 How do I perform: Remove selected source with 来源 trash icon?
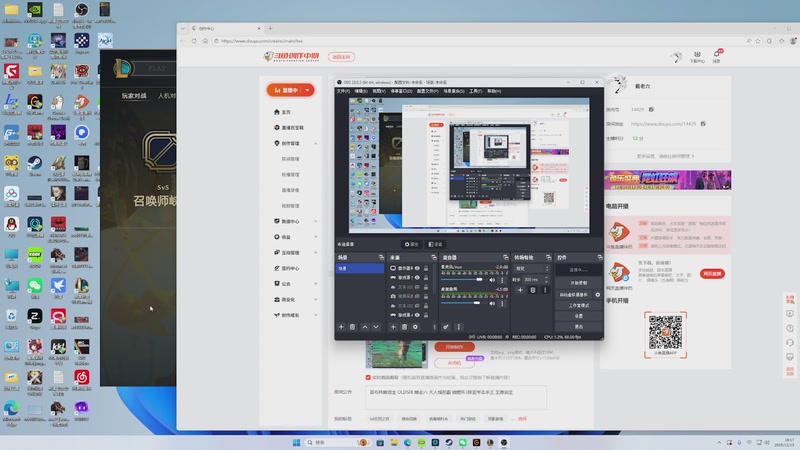tap(405, 327)
